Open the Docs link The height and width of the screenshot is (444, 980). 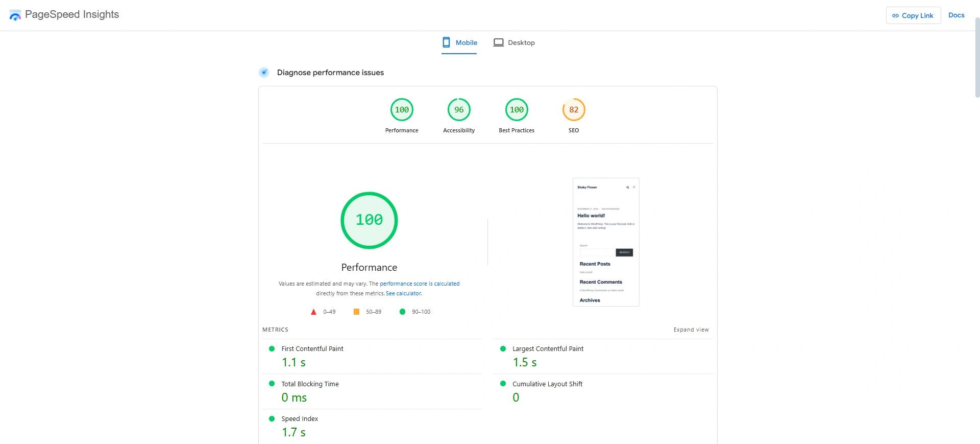[x=956, y=15]
